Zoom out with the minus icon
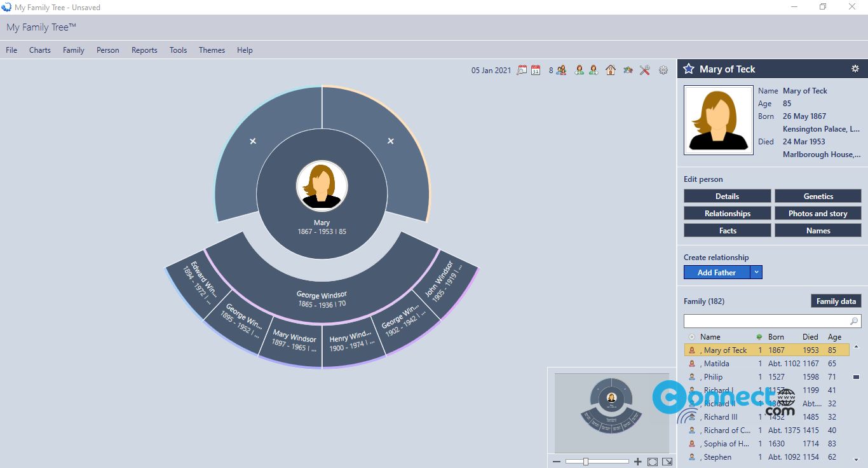868x468 pixels. point(557,462)
